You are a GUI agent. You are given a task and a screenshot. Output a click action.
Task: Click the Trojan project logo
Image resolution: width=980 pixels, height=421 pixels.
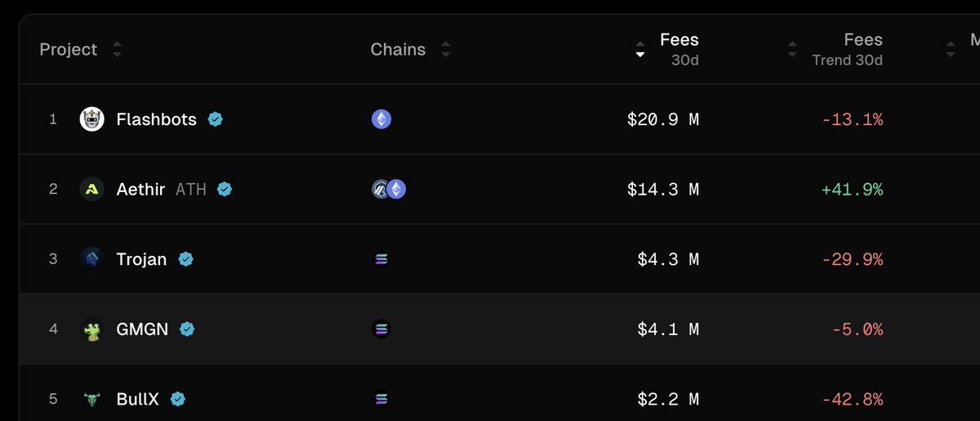(92, 259)
